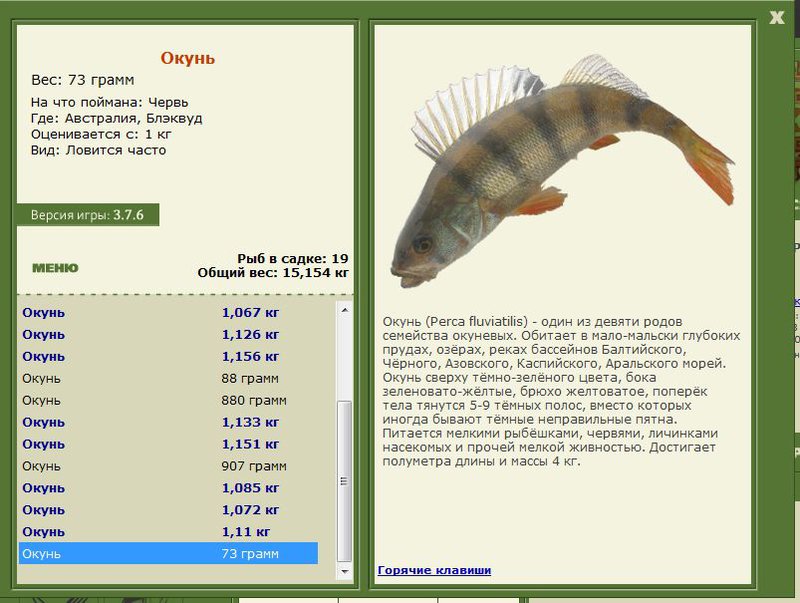This screenshot has height=603, width=800.
Task: Choose the 1,156 кг Окунь row
Action: (x=168, y=356)
